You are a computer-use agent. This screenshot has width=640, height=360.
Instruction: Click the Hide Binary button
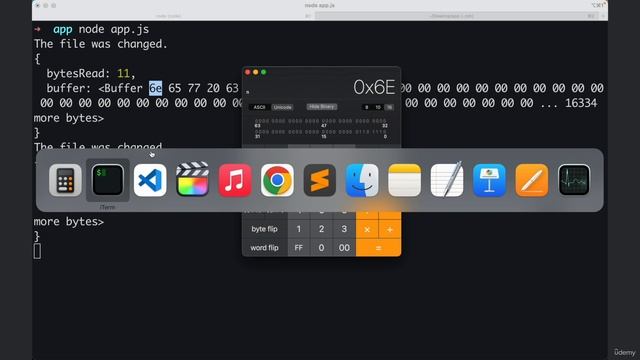pos(322,107)
